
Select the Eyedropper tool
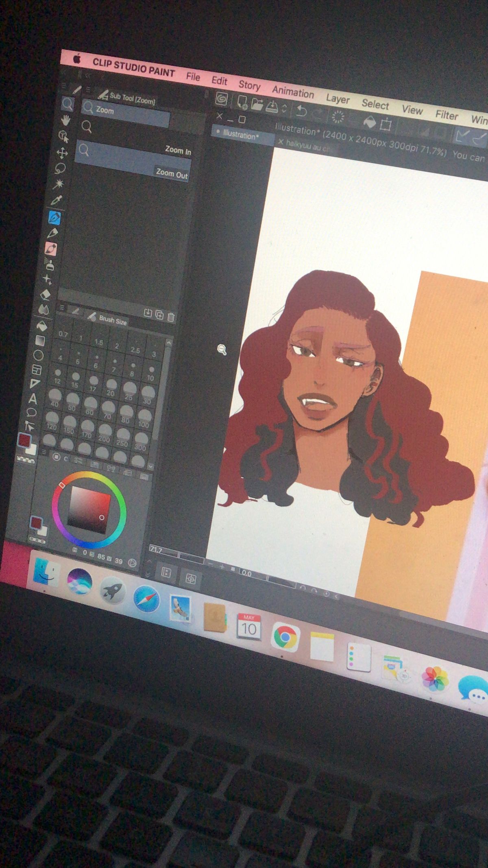[x=57, y=200]
